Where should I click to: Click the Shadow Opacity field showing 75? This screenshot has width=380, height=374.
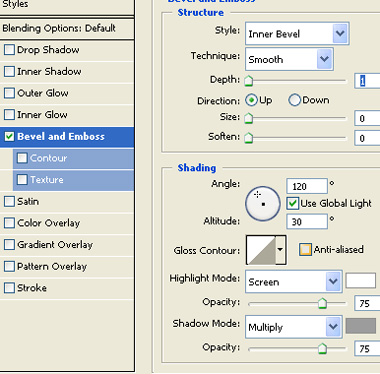click(367, 348)
